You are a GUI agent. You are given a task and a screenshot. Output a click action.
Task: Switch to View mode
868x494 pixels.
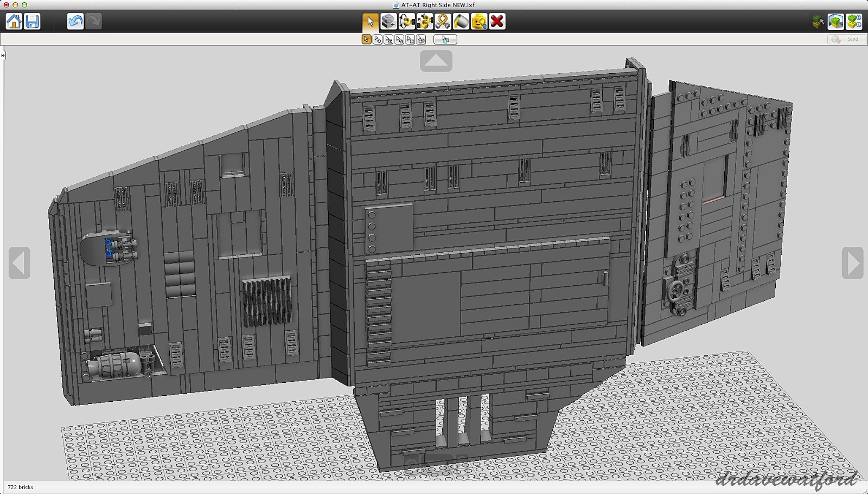click(836, 22)
